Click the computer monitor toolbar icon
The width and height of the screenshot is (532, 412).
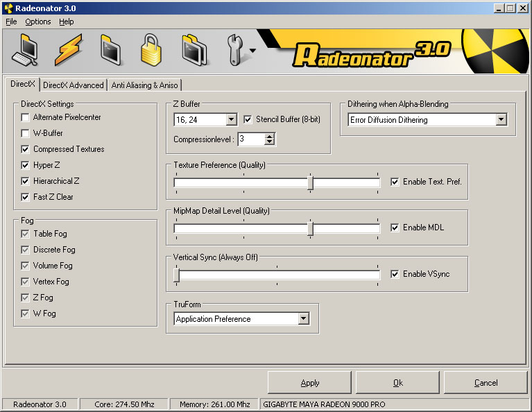point(24,50)
